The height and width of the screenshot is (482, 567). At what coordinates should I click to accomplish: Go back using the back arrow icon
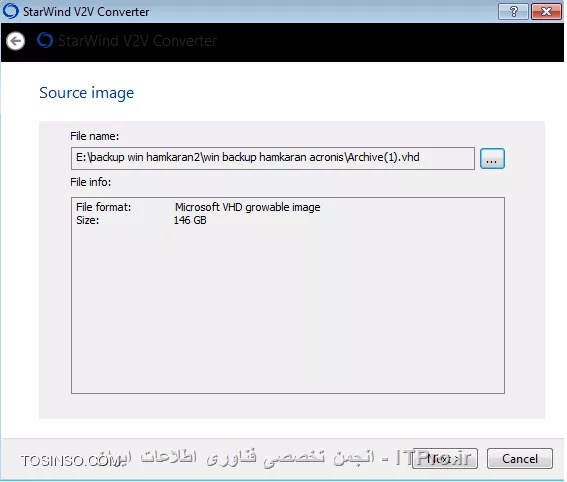tap(16, 41)
